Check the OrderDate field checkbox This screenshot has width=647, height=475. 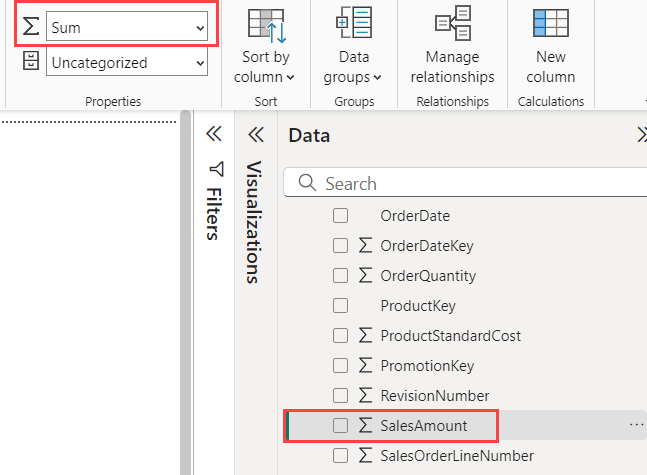coord(340,216)
